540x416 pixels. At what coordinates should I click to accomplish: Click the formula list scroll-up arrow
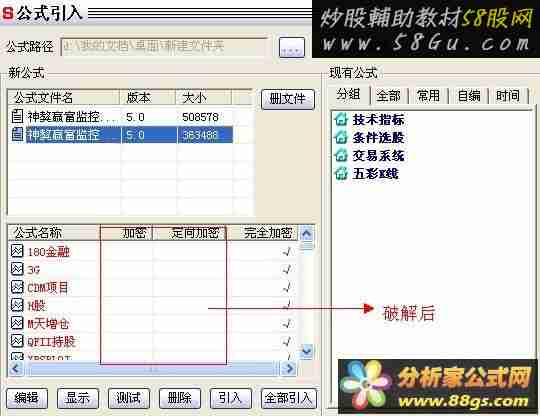pos(306,233)
